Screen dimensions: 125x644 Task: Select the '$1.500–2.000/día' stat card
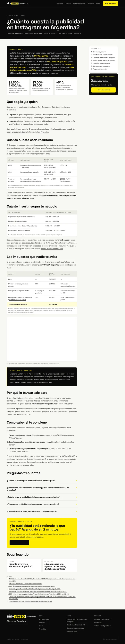click(x=18, y=87)
